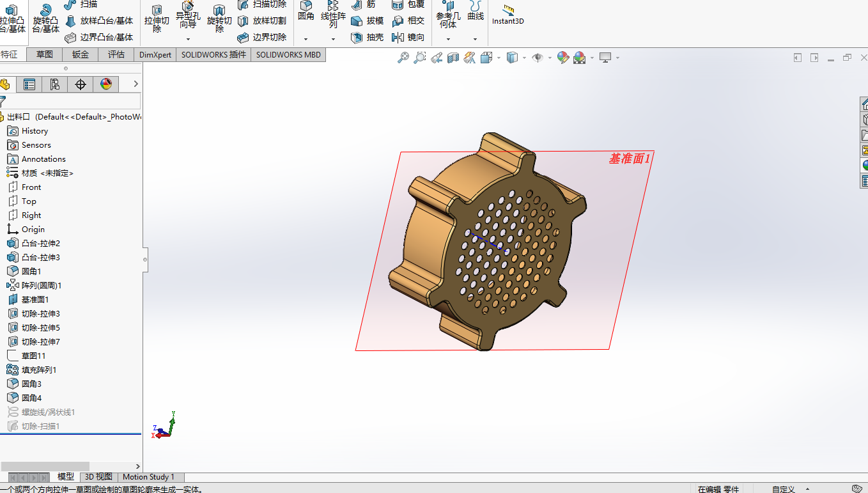The height and width of the screenshot is (493, 868).
Task: Open the 参考几何体 reference geometry tool
Action: [x=448, y=14]
